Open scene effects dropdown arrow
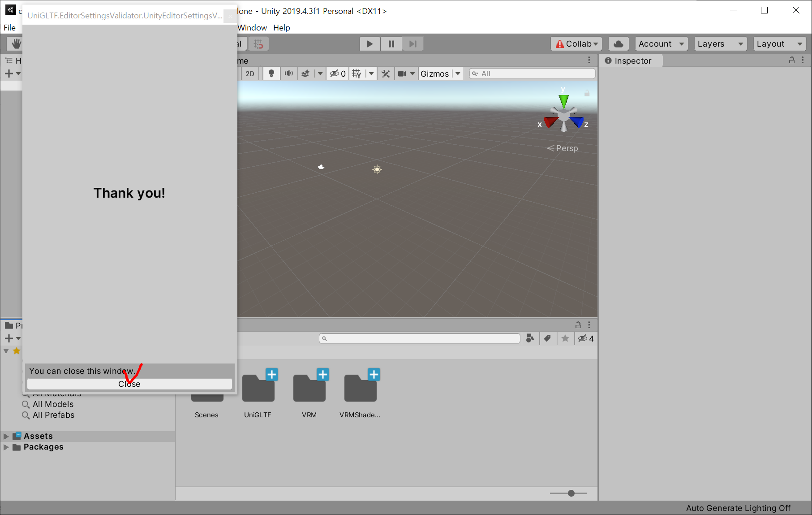 [x=320, y=74]
